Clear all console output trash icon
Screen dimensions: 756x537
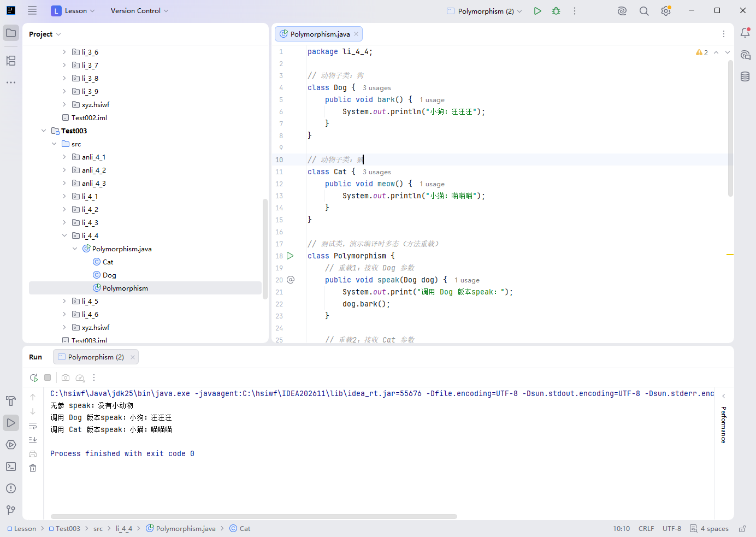click(33, 468)
